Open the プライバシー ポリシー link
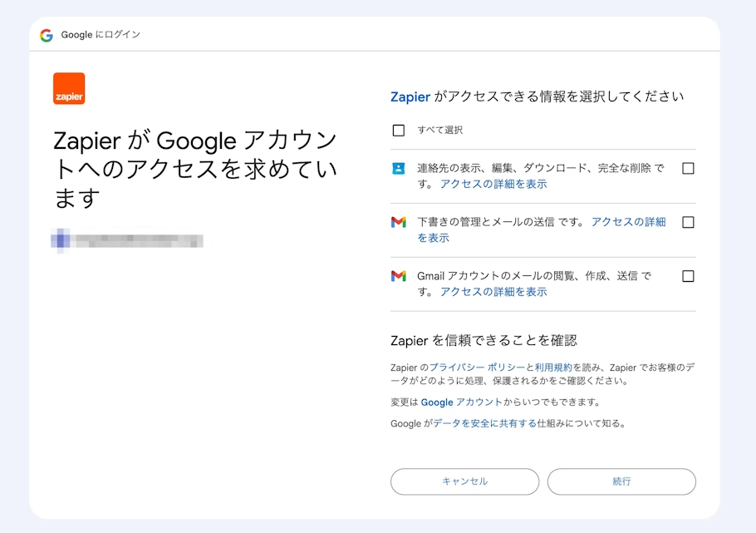The image size is (756, 533). coord(477,368)
